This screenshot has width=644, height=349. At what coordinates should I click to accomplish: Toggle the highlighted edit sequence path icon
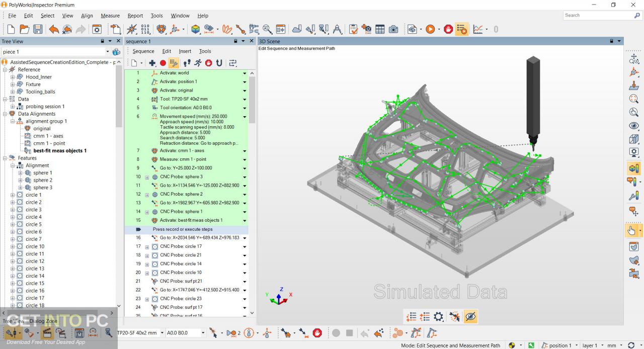point(174,63)
